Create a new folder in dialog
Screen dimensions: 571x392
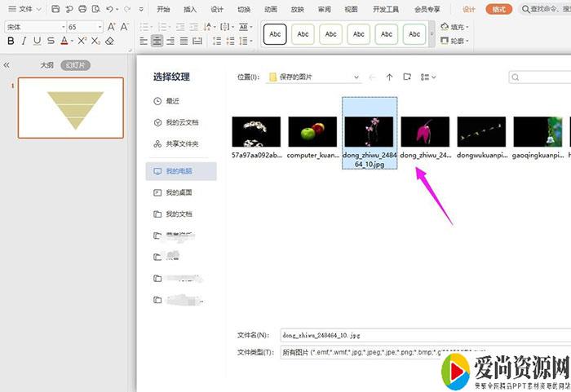coord(407,77)
